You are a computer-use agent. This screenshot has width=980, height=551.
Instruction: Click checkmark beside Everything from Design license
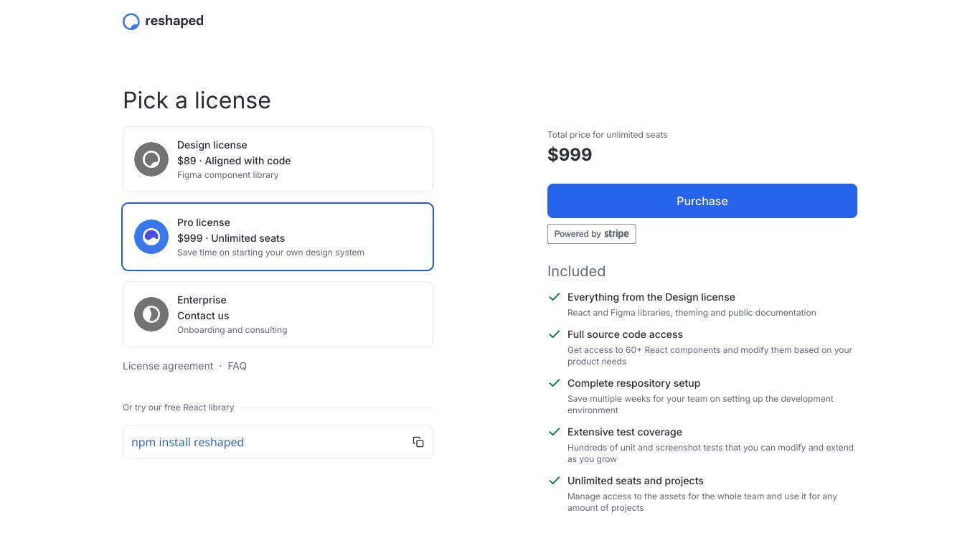(554, 297)
